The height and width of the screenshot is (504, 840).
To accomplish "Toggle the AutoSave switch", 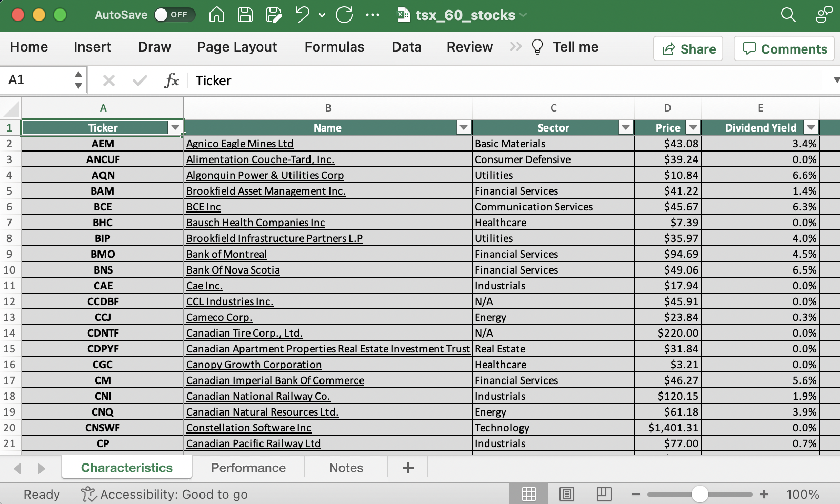I will pos(174,15).
